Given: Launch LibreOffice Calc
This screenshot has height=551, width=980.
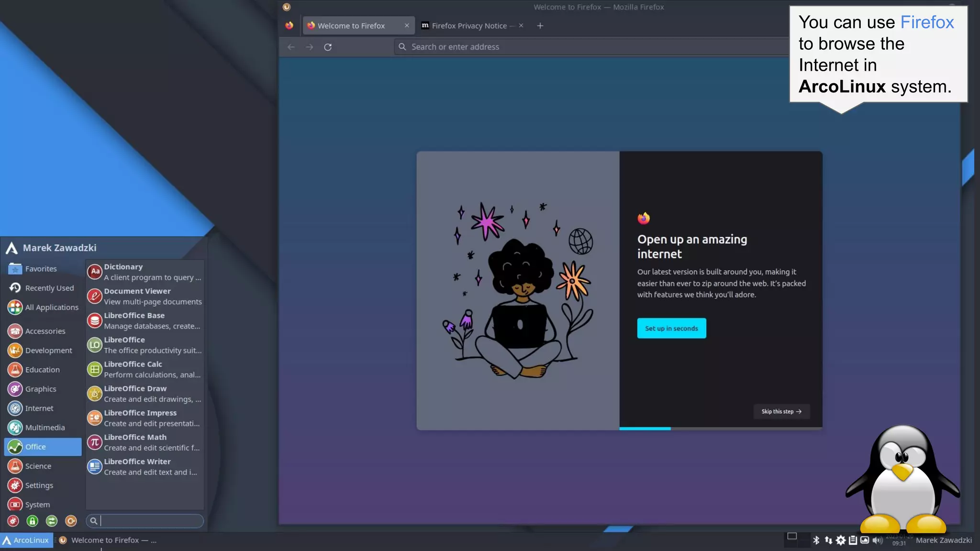Looking at the screenshot, I should [144, 369].
